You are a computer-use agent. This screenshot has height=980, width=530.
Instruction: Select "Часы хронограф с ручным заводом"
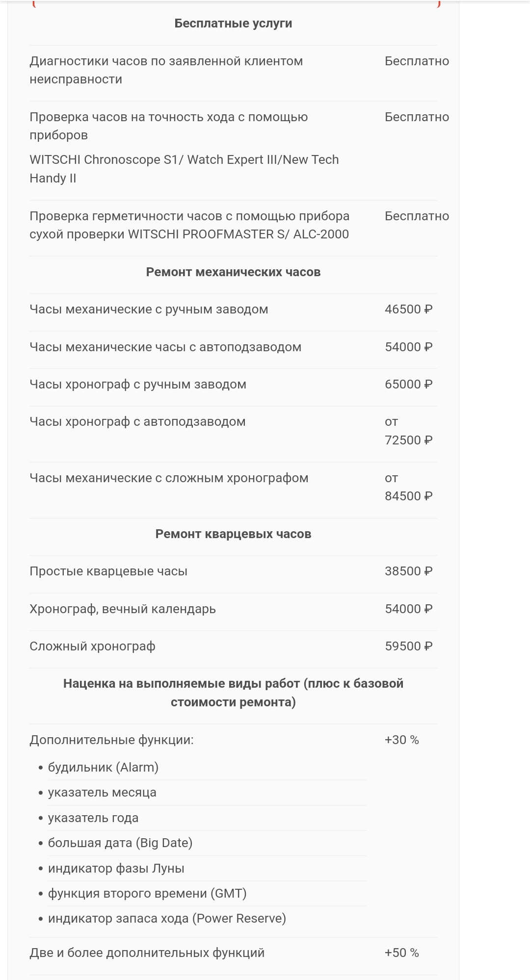[138, 385]
